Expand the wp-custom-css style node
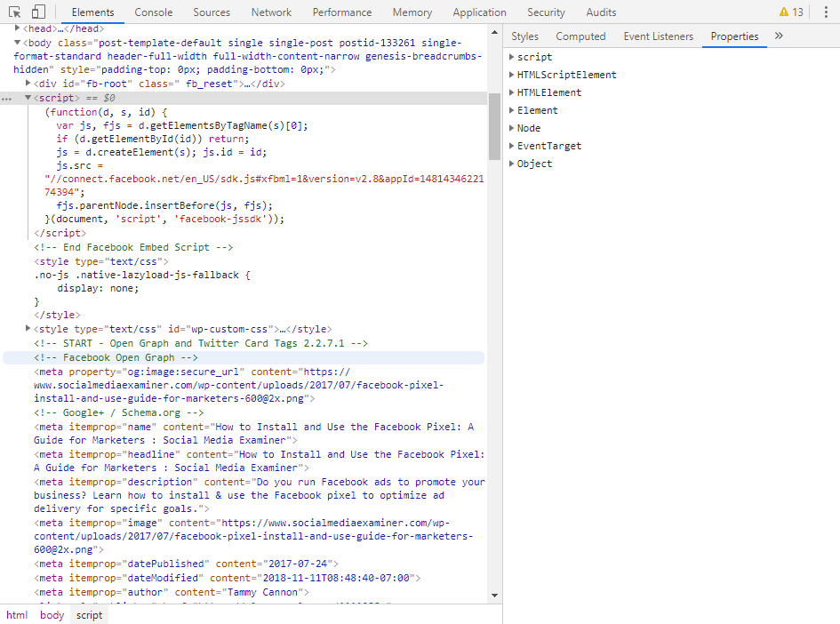The height and width of the screenshot is (624, 840). point(28,330)
